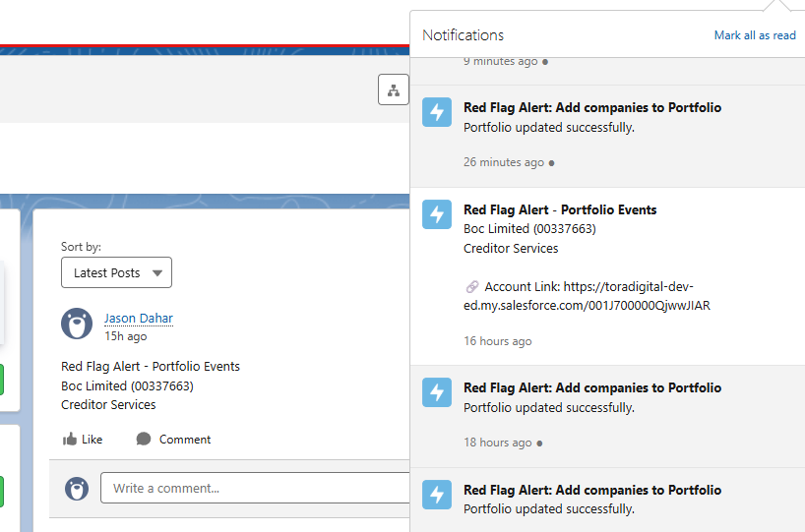Click Creditor Services text in the feed post
Viewport: 805px width, 532px height.
[x=108, y=405]
